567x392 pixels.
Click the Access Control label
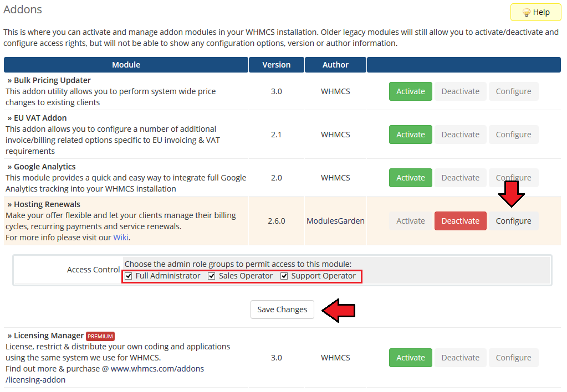pos(93,270)
